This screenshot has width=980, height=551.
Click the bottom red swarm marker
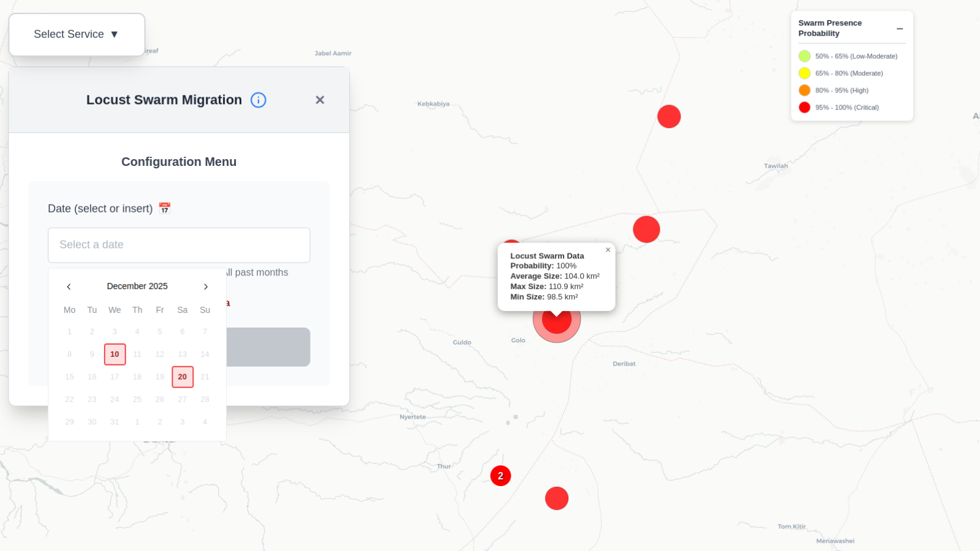(x=557, y=498)
